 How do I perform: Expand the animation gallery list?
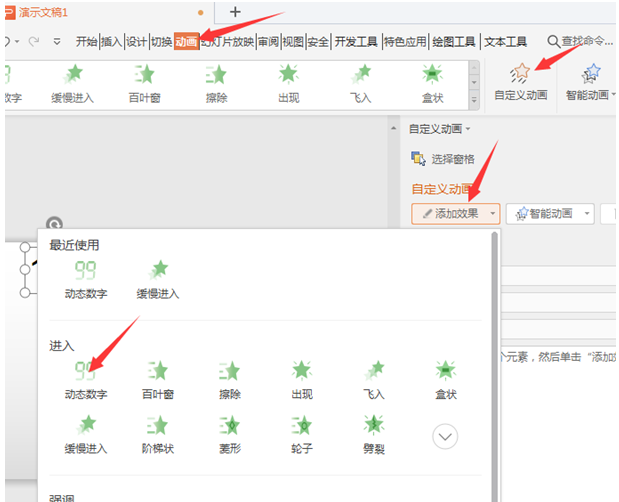click(x=474, y=99)
